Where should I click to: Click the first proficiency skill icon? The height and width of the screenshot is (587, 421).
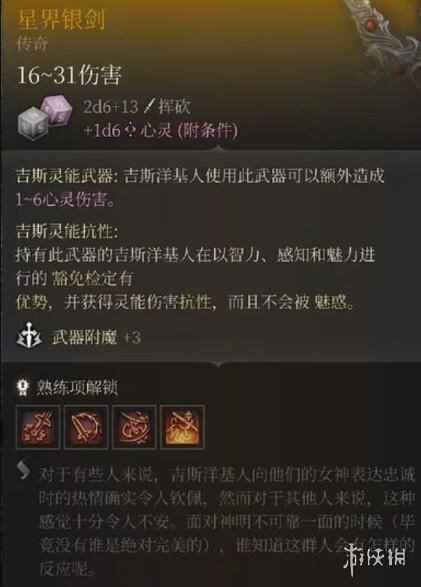[38, 426]
